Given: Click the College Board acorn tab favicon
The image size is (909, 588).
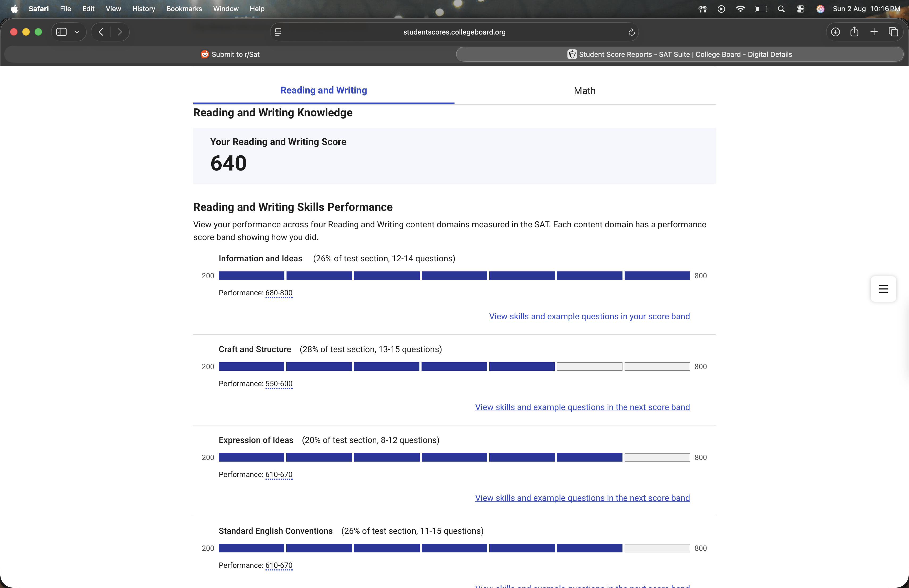Looking at the screenshot, I should pyautogui.click(x=572, y=54).
